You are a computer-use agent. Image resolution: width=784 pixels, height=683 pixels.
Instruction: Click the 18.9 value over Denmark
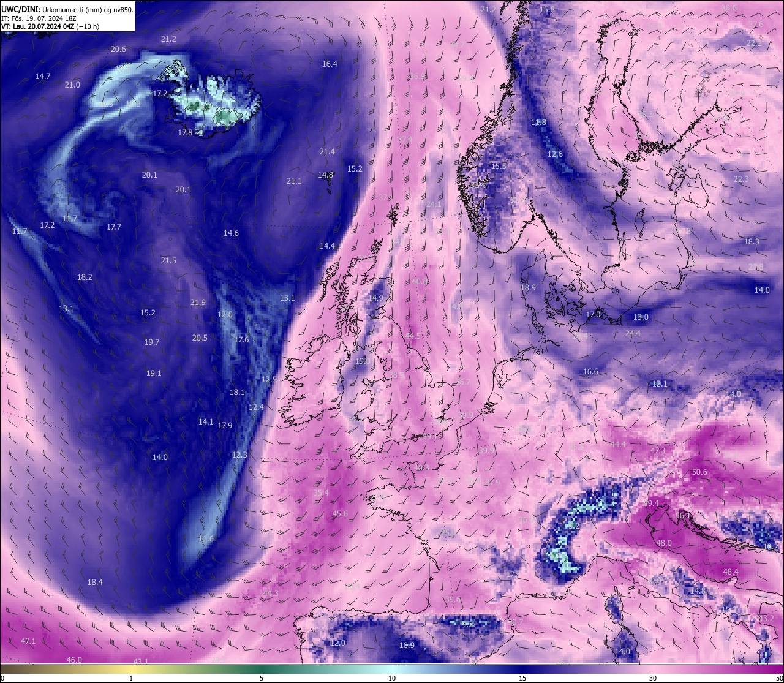[x=528, y=288]
